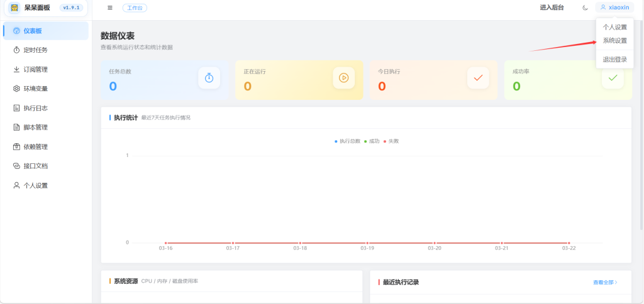Click the checkmark icon in 今日执行 card

[x=478, y=78]
